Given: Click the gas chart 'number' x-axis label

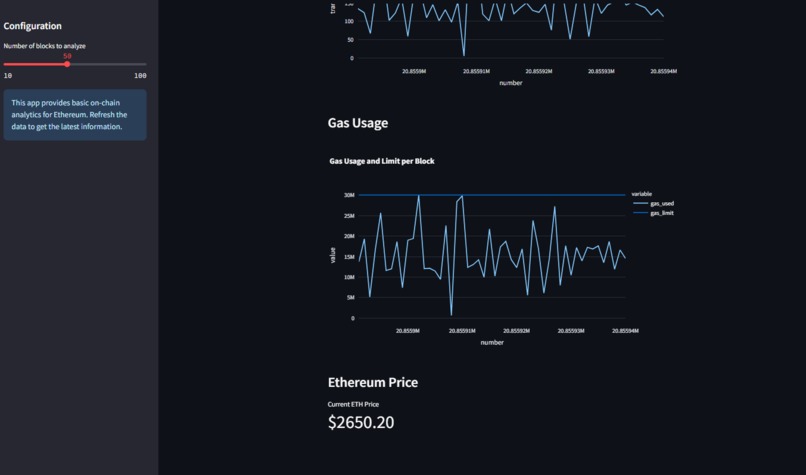Looking at the screenshot, I should pos(492,342).
